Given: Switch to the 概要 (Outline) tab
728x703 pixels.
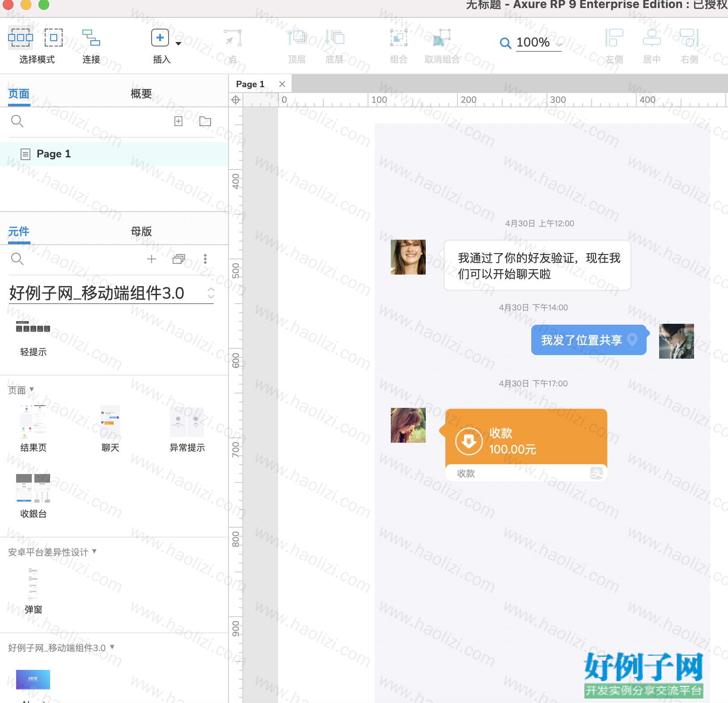Looking at the screenshot, I should 141,94.
